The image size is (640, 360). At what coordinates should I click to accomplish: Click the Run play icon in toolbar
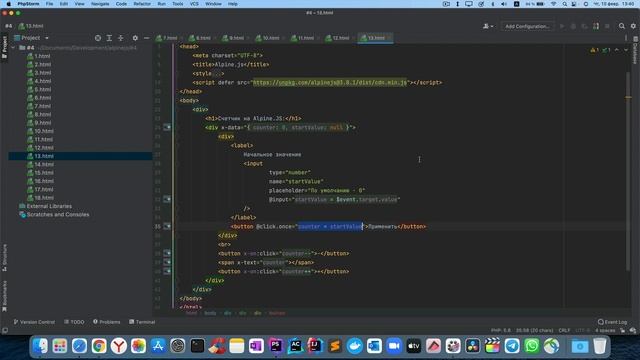click(x=562, y=26)
